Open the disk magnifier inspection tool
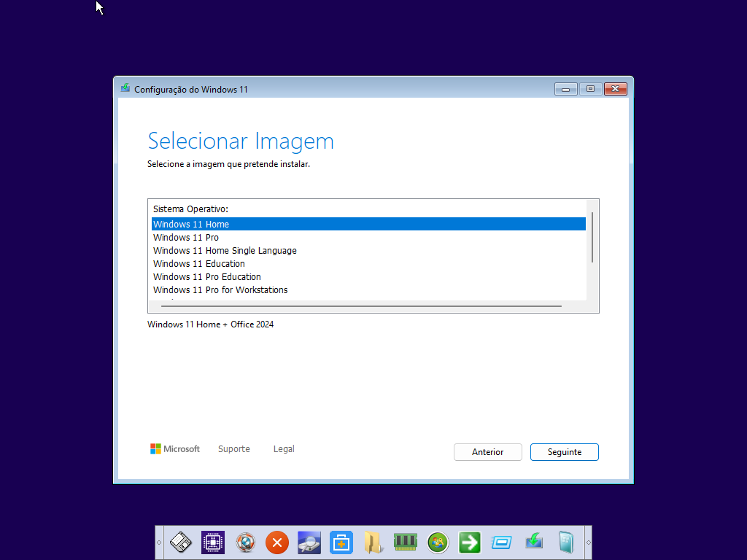Viewport: 747px width, 560px height. coord(309,542)
